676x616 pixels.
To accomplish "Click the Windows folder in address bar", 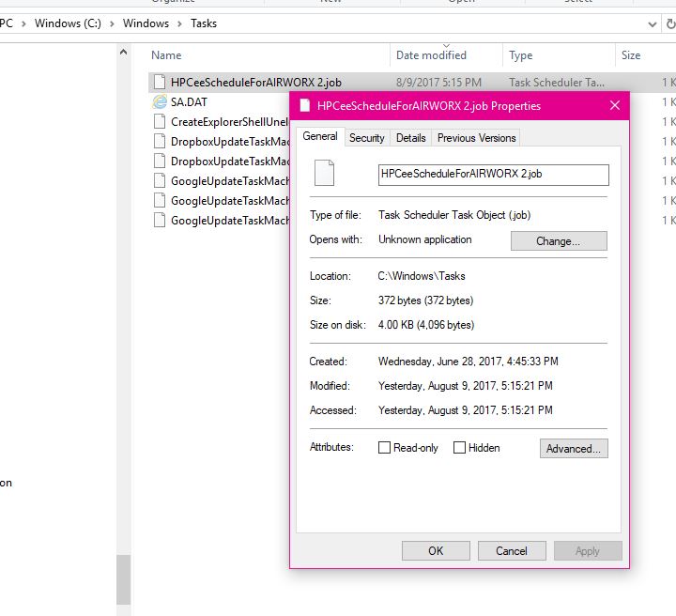I will (x=146, y=23).
